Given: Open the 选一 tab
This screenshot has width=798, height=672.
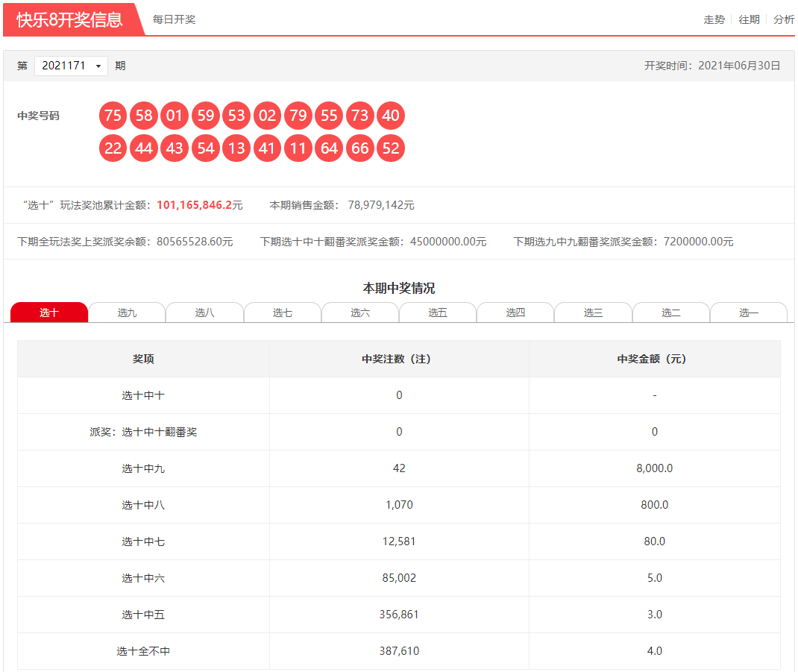Looking at the screenshot, I should (748, 313).
